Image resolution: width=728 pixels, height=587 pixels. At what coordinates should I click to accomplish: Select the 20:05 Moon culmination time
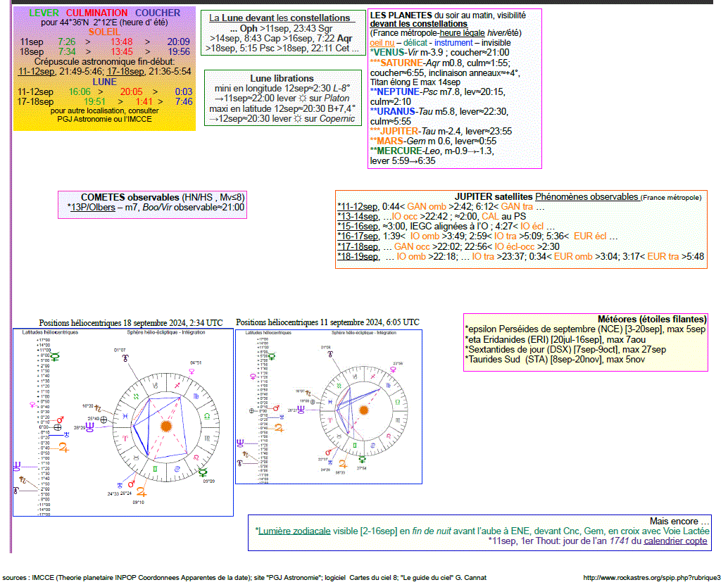(x=132, y=92)
